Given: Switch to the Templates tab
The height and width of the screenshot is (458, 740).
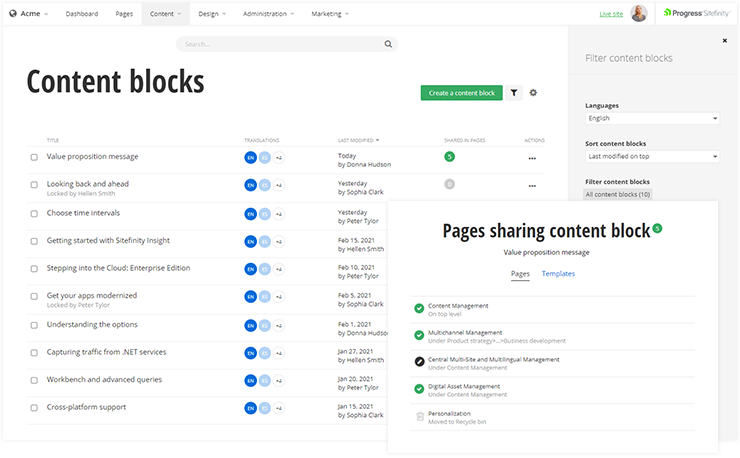Looking at the screenshot, I should click(x=558, y=273).
